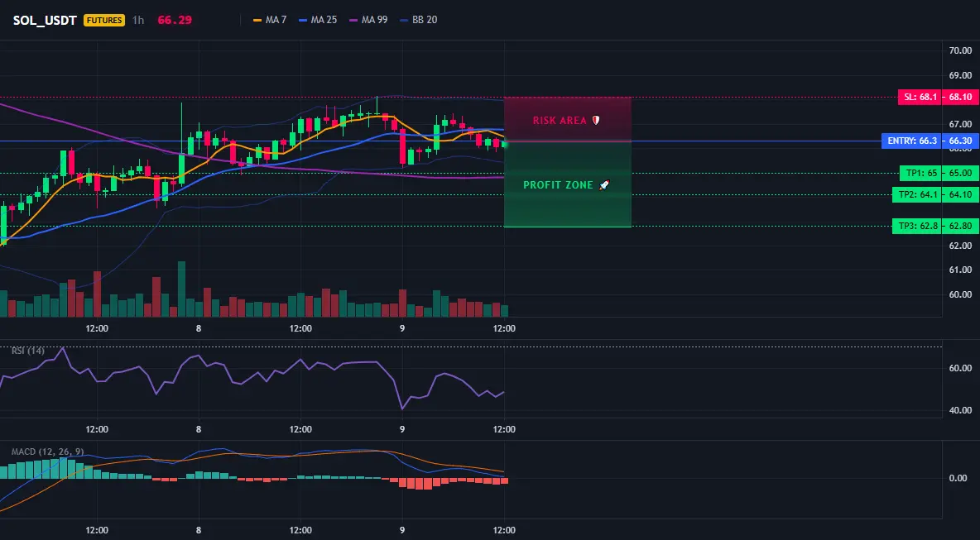Click the MACD (12, 26, 9) indicator label

click(47, 452)
